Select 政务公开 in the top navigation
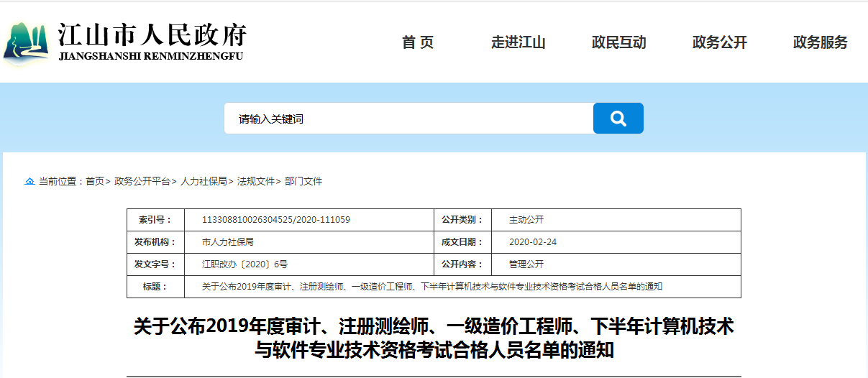This screenshot has height=378, width=868. (x=720, y=42)
